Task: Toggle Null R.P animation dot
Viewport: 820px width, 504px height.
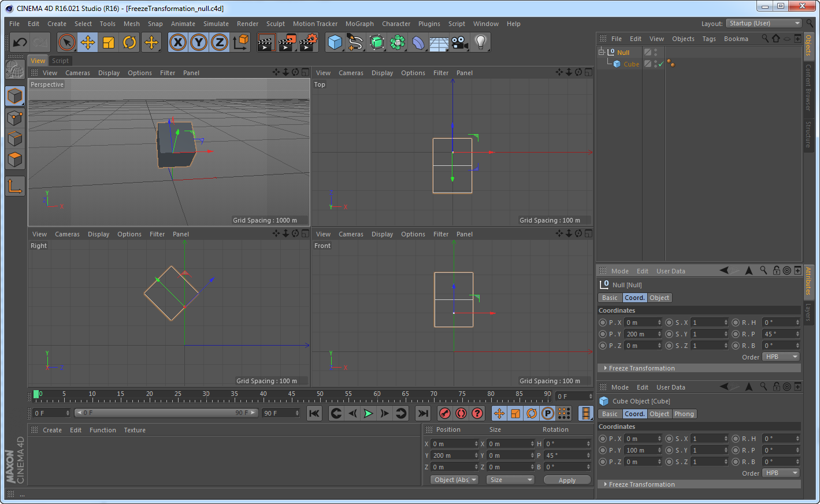Action: pos(736,334)
